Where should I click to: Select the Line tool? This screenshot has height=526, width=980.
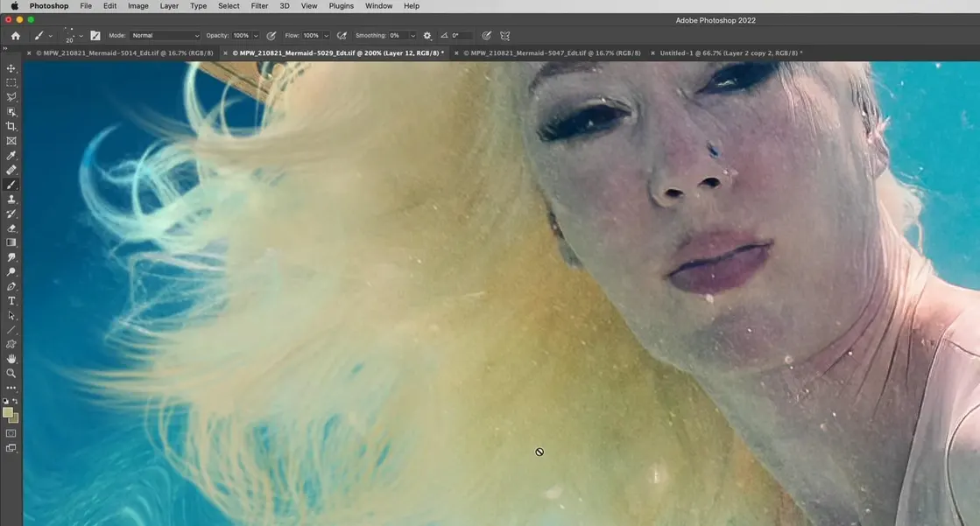[11, 330]
